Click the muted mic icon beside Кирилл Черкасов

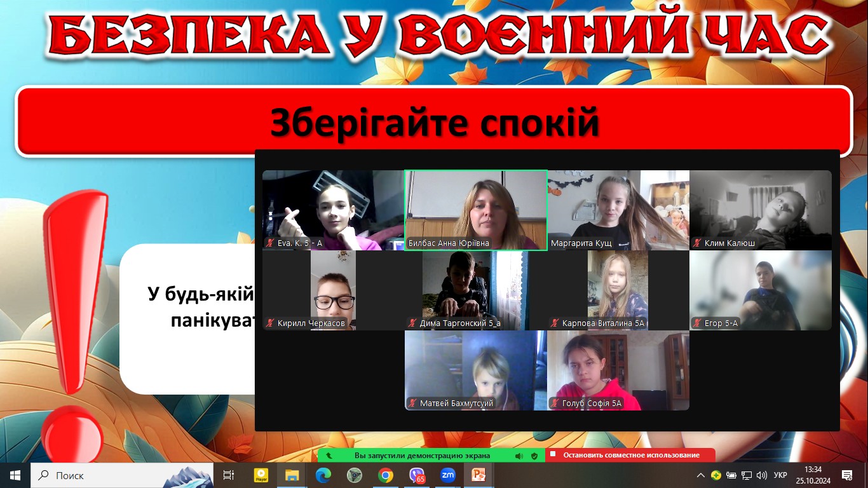tap(270, 323)
